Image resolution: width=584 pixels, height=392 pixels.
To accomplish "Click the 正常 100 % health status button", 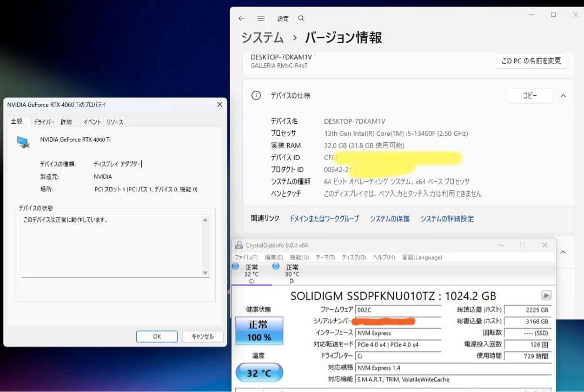I will pos(259,330).
